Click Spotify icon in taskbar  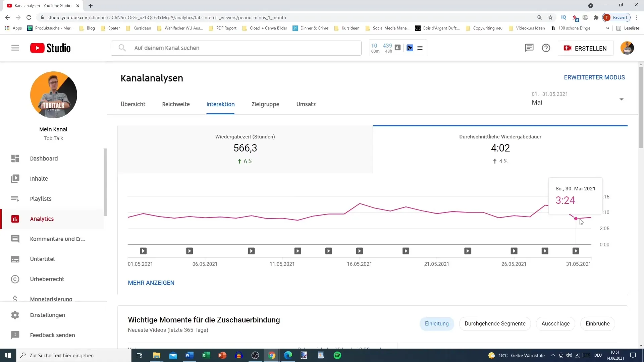coord(338,355)
